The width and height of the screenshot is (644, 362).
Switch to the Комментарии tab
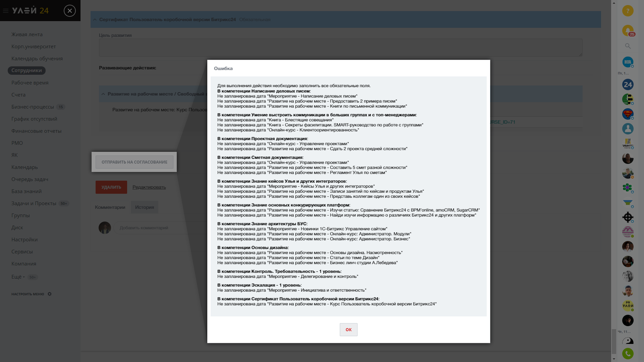[x=110, y=207]
